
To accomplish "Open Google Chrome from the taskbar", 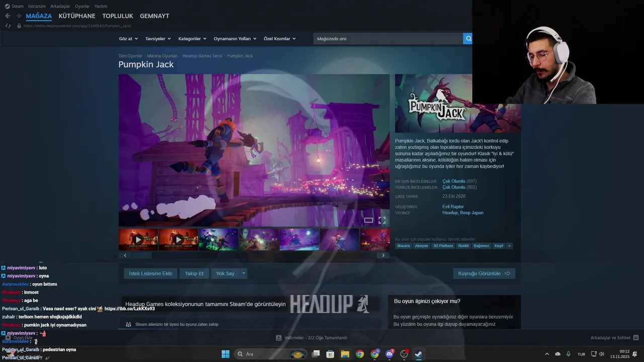I will coord(360,354).
